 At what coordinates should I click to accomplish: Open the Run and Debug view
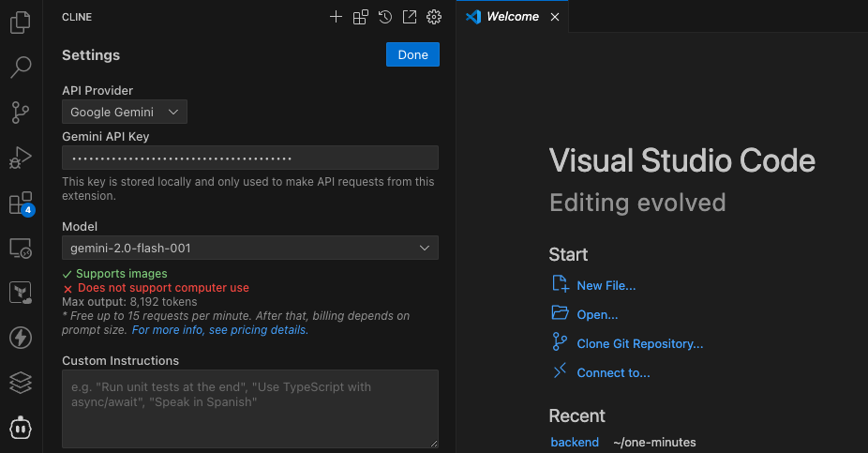click(x=21, y=158)
